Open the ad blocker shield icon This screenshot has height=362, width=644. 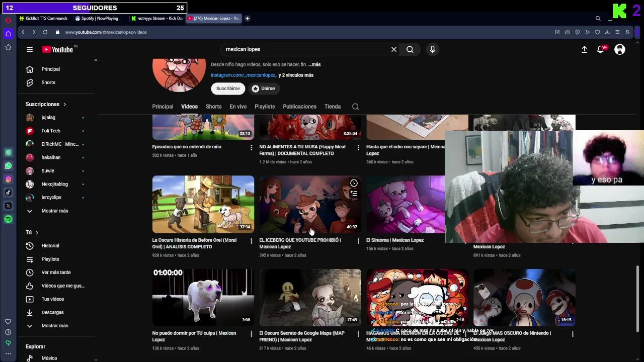coord(577,32)
